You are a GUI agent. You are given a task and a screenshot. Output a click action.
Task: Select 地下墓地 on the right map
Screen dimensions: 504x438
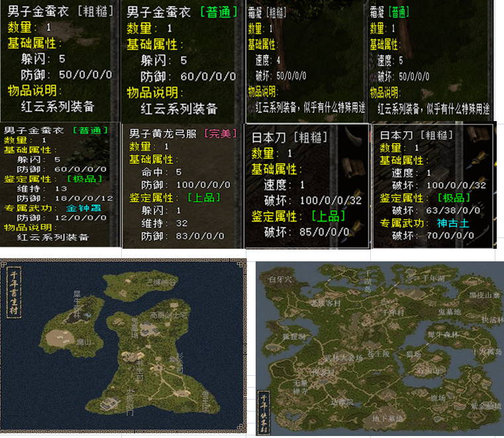(x=387, y=418)
